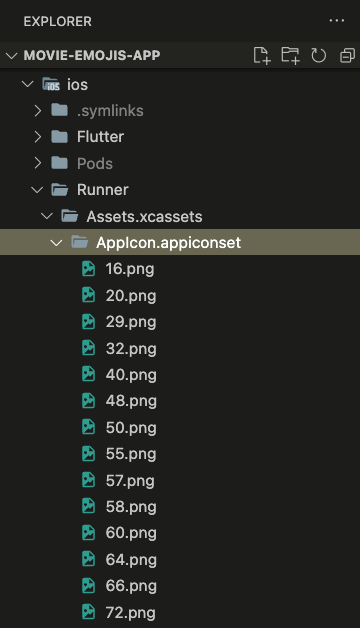
Task: Refresh the Explorer file tree
Action: [318, 55]
